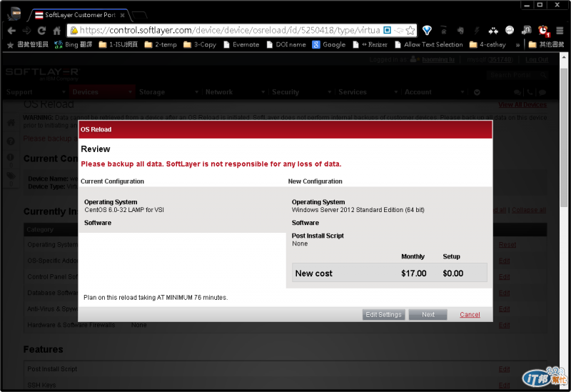Click Next in the OS Reload dialog

click(428, 314)
